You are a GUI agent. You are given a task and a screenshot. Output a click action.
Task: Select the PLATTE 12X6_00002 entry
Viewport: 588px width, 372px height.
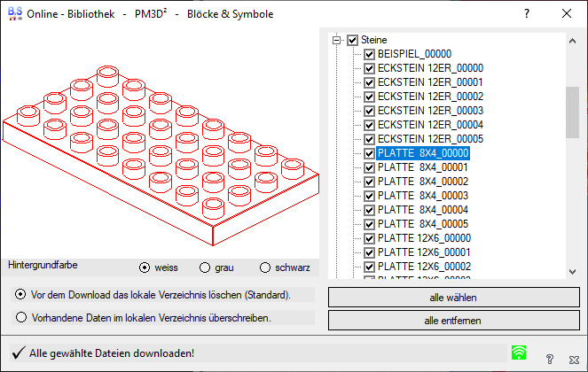424,267
